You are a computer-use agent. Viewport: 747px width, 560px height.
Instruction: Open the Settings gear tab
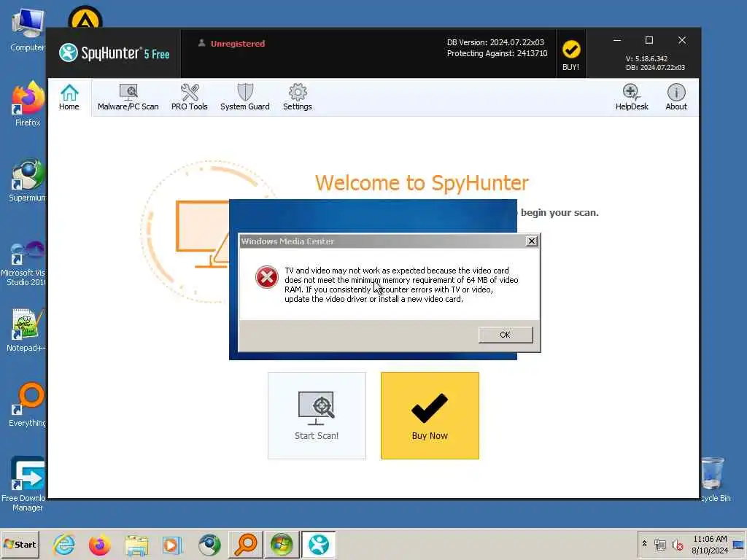pos(298,97)
